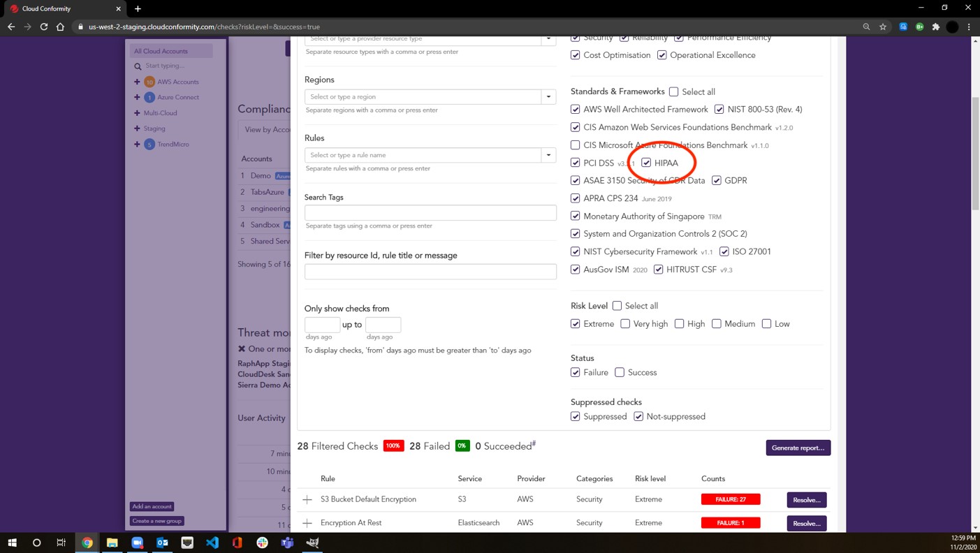
Task: Click the Azure Connect blue badge icon
Action: pyautogui.click(x=149, y=97)
